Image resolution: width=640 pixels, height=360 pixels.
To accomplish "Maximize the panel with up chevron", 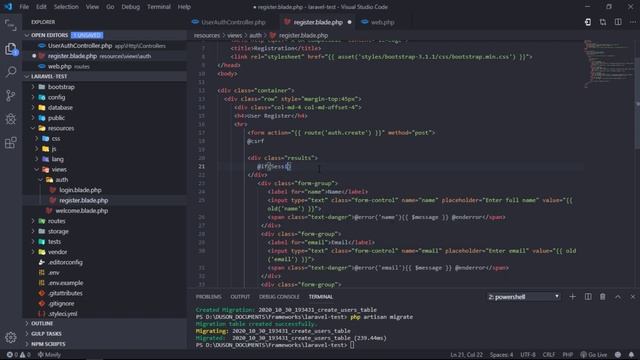I will (618, 297).
